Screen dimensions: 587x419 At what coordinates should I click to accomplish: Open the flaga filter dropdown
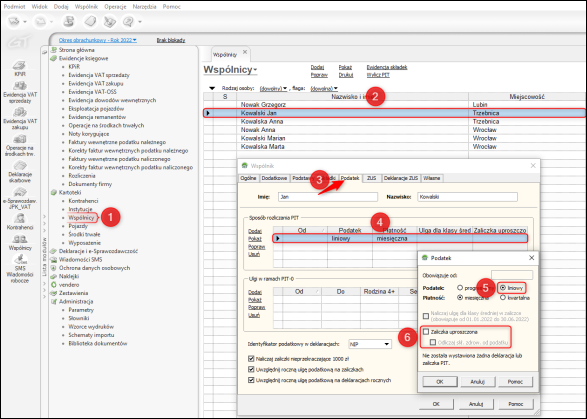(x=324, y=88)
